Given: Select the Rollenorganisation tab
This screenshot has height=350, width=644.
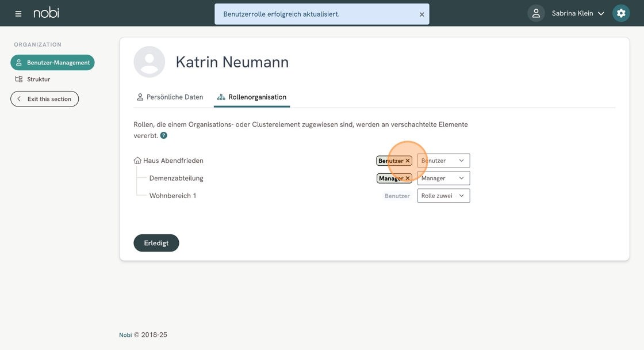Looking at the screenshot, I should point(252,97).
